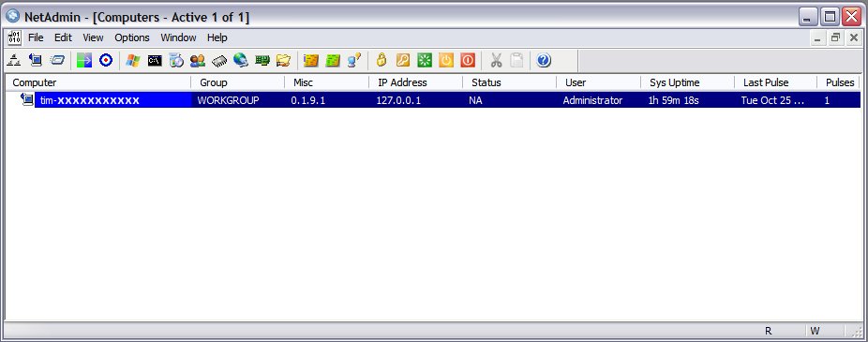The width and height of the screenshot is (868, 342).
Task: Click the users group toolbar icon
Action: point(198,60)
